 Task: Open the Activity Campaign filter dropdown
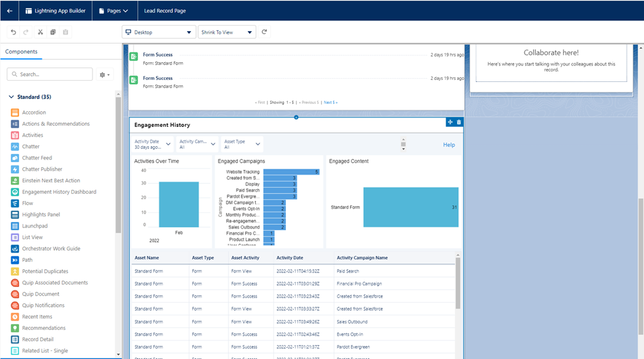coord(197,144)
